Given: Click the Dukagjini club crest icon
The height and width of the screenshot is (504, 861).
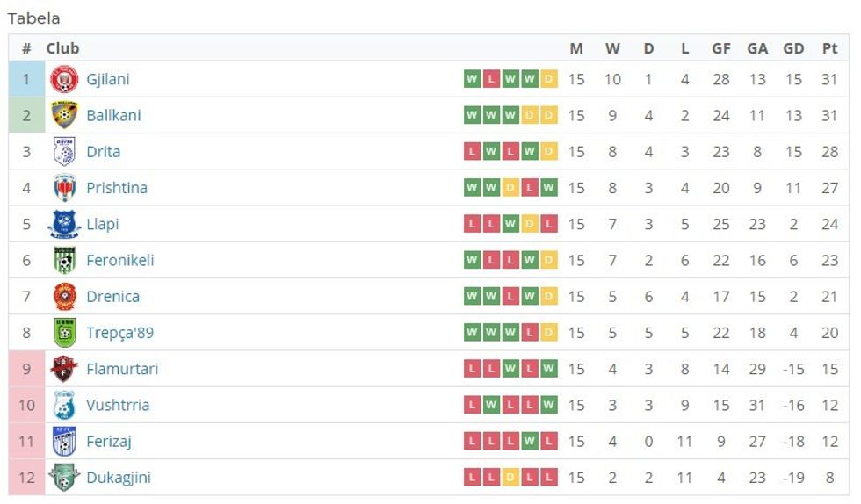Looking at the screenshot, I should [64, 478].
